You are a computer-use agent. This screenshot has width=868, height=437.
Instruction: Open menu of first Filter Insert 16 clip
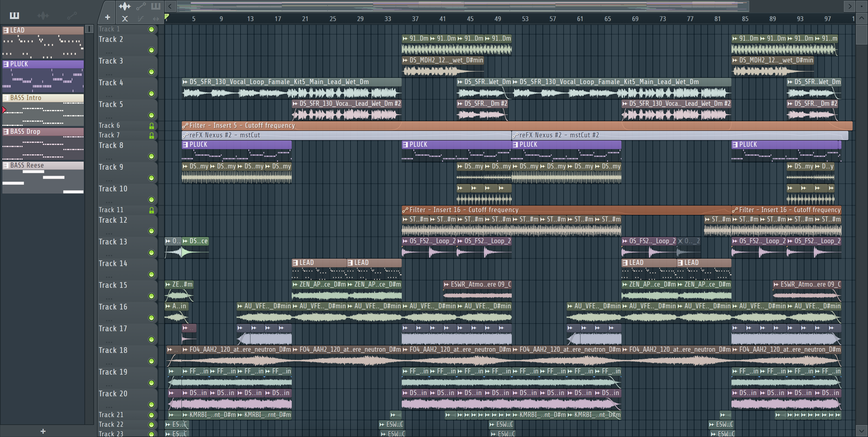coord(405,210)
